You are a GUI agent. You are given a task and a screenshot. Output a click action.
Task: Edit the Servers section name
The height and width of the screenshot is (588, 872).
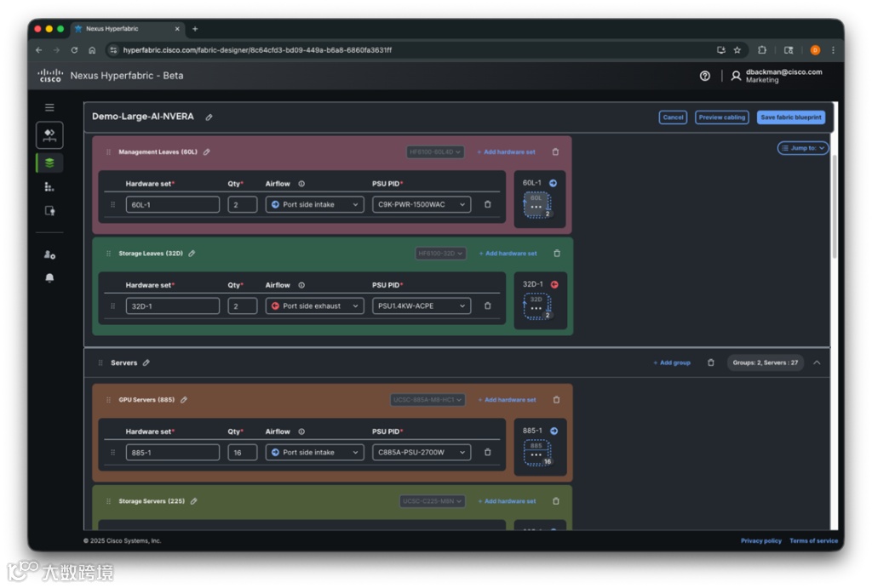point(146,363)
